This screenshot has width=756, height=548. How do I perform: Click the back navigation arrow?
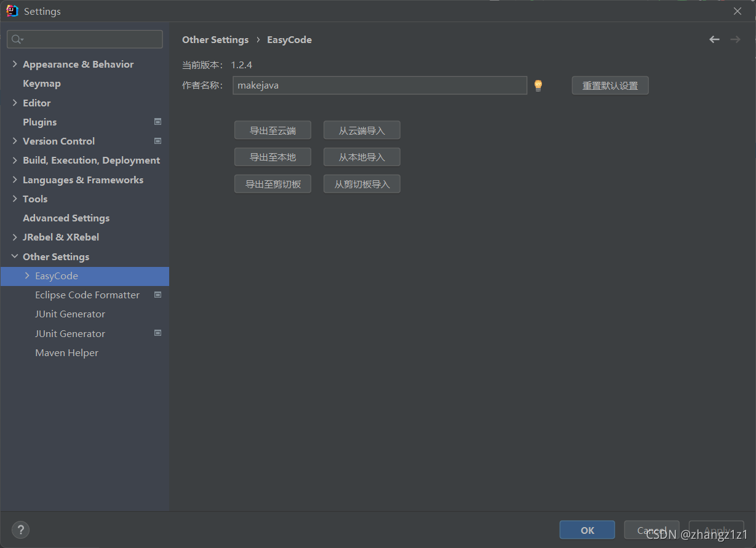(x=714, y=39)
